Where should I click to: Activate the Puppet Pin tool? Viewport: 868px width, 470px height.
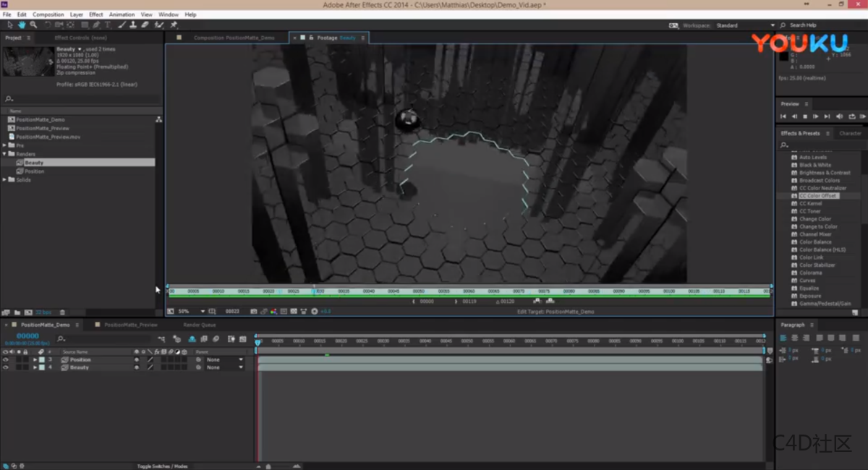point(174,25)
